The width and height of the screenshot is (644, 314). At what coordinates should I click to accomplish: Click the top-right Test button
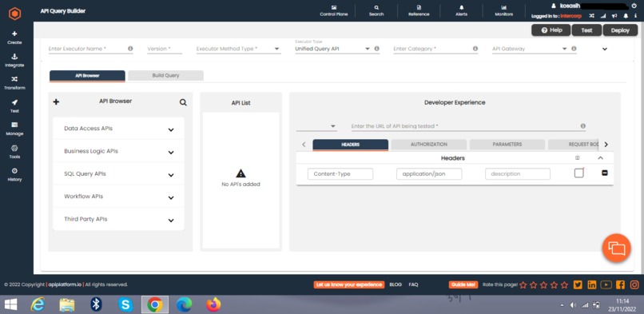(x=586, y=30)
